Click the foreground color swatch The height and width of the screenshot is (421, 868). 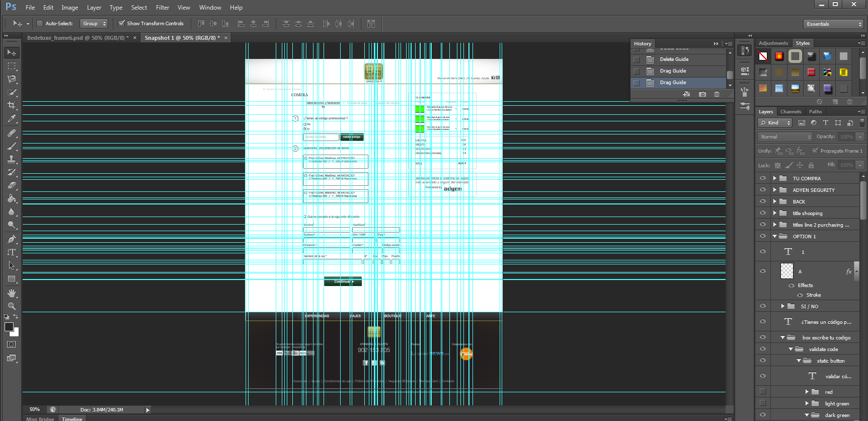9,327
